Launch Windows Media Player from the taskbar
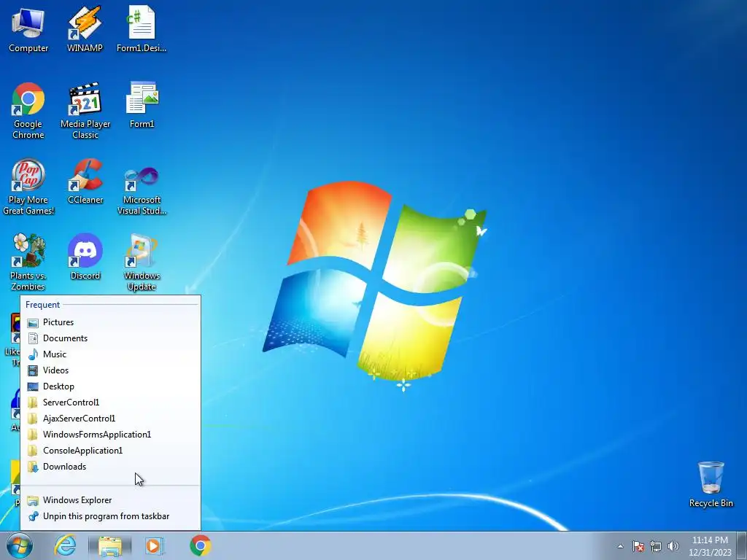 [x=154, y=546]
